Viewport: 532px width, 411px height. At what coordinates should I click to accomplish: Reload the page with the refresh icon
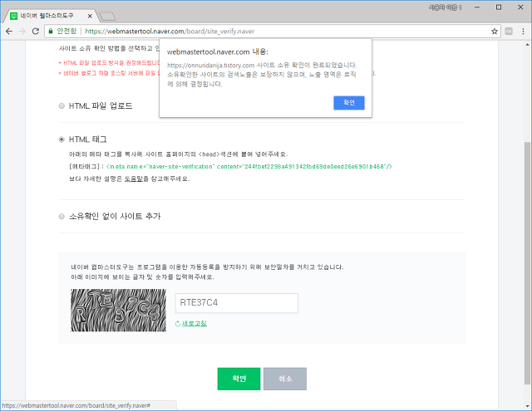coord(35,32)
